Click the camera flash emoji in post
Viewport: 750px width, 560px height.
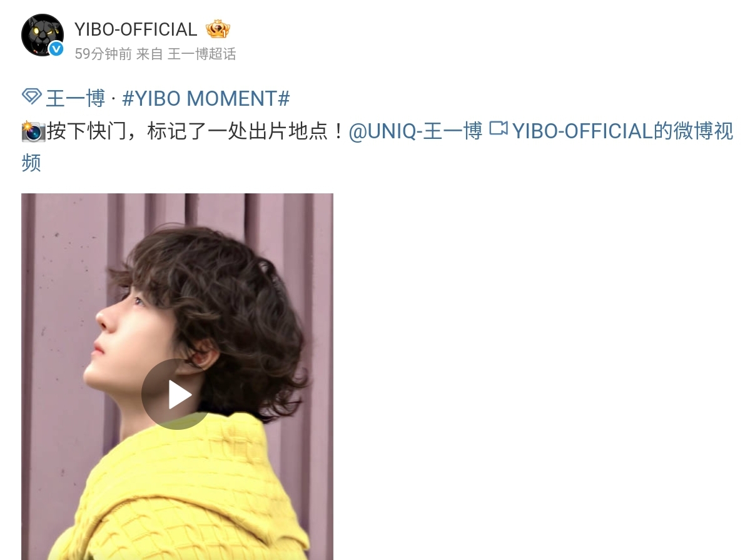(33, 131)
